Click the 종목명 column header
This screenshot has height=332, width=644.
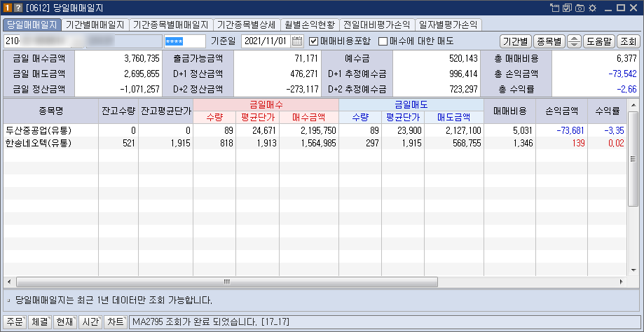[x=51, y=111]
